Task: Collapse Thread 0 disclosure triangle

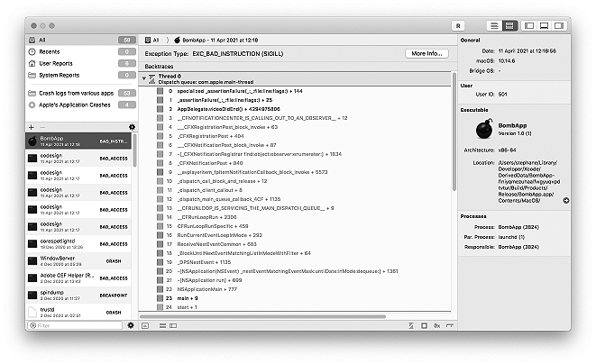Action: pyautogui.click(x=144, y=78)
